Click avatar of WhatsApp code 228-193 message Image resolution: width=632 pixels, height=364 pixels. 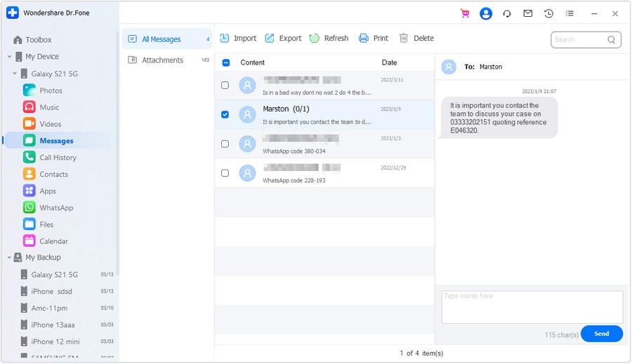pyautogui.click(x=247, y=173)
